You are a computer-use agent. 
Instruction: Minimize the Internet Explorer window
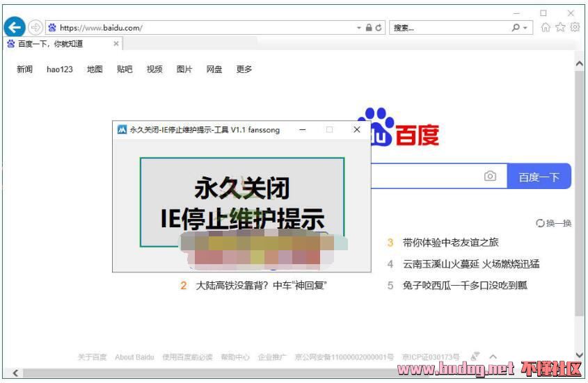coord(516,13)
